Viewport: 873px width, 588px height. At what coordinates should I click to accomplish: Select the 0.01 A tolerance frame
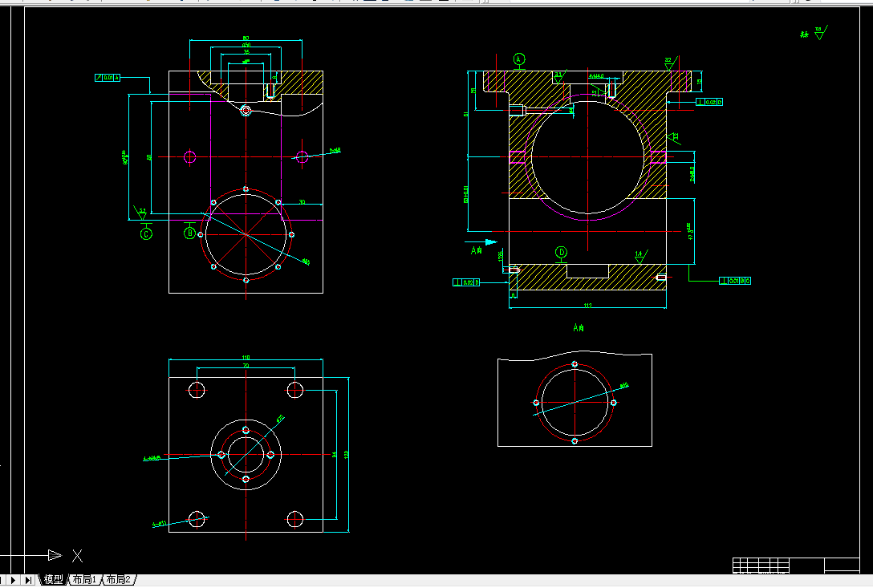(108, 77)
